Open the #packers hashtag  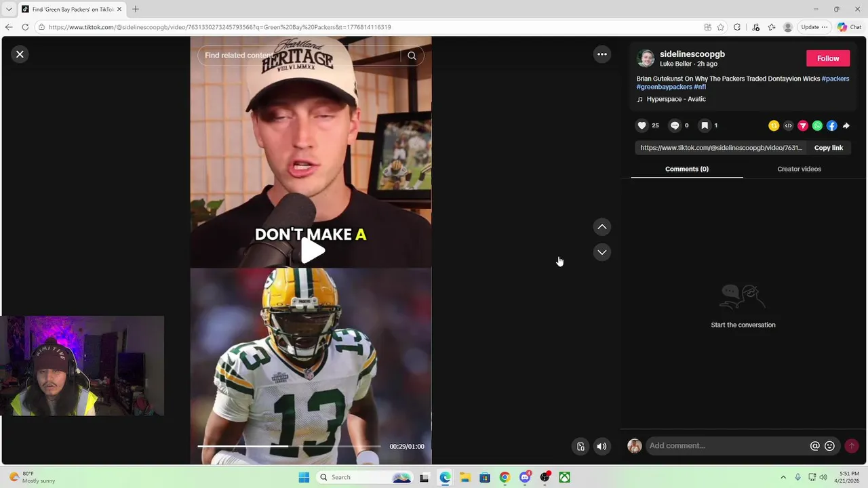point(835,79)
